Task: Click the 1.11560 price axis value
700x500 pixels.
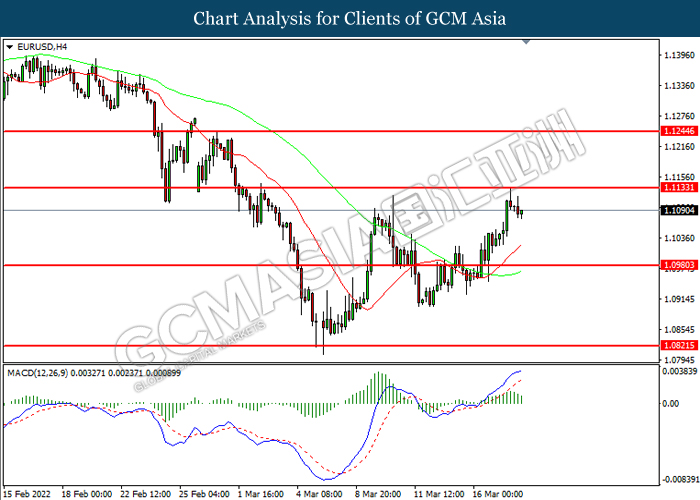Action: coord(679,177)
